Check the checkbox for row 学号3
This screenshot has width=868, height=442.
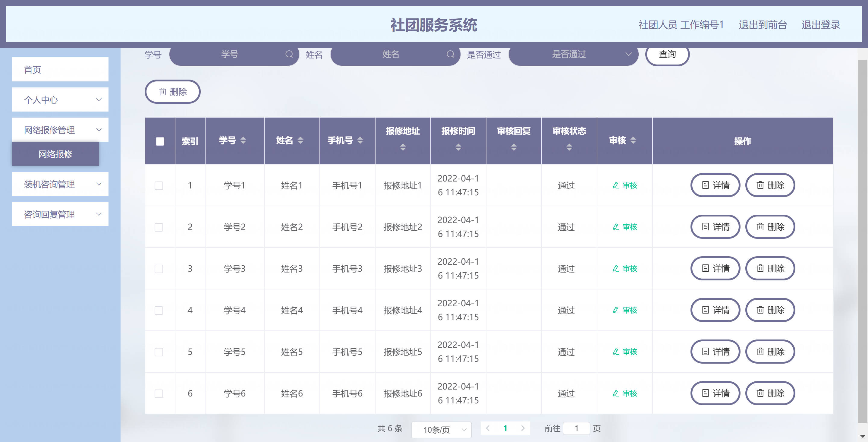coord(159,269)
